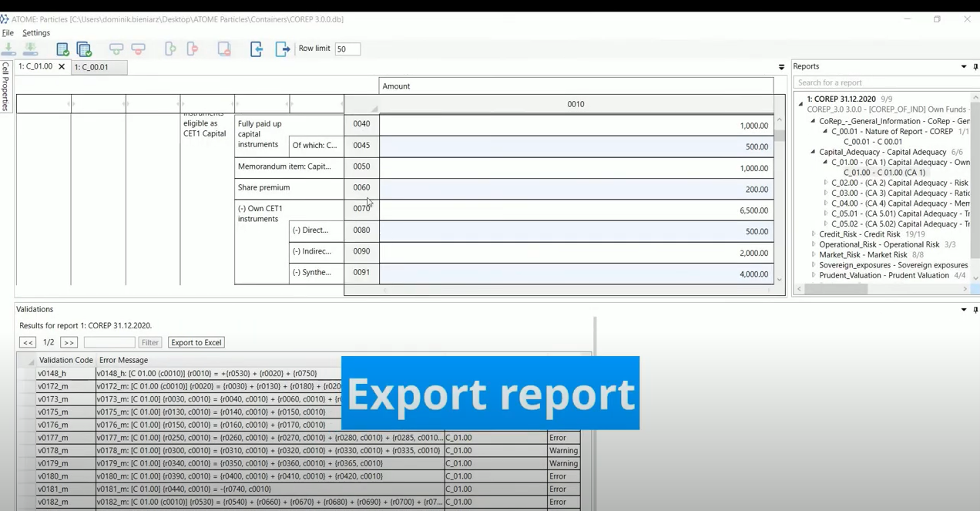
Task: Click the import arrow icon in toolbar
Action: tap(257, 49)
